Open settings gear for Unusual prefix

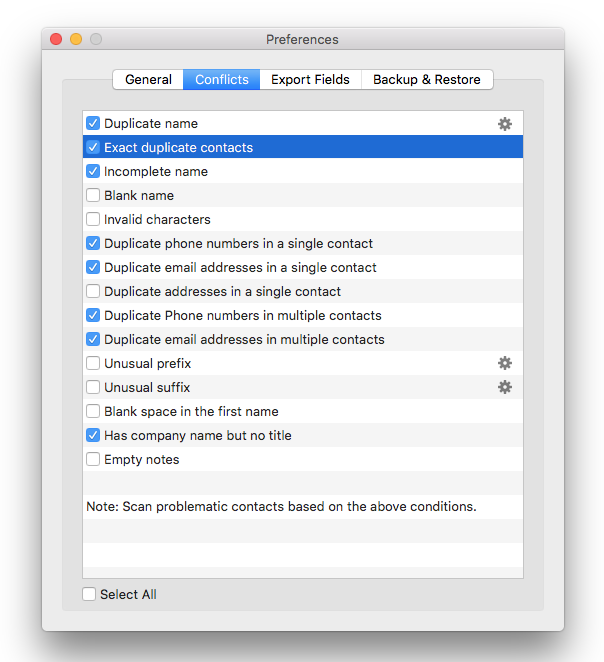505,363
